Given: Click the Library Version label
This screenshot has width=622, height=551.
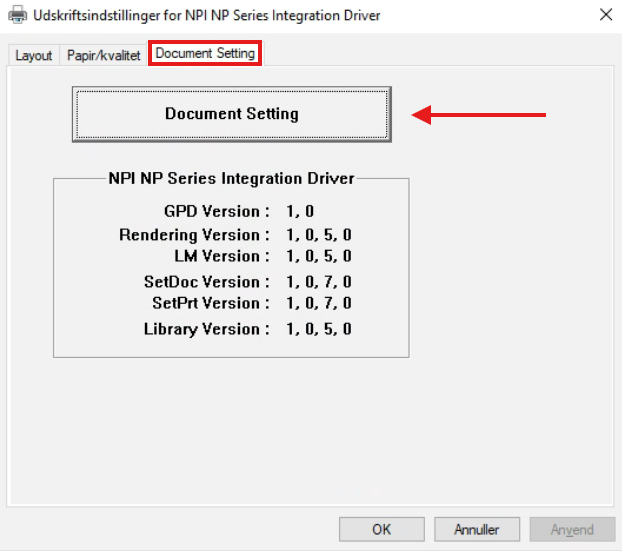Looking at the screenshot, I should (207, 329).
